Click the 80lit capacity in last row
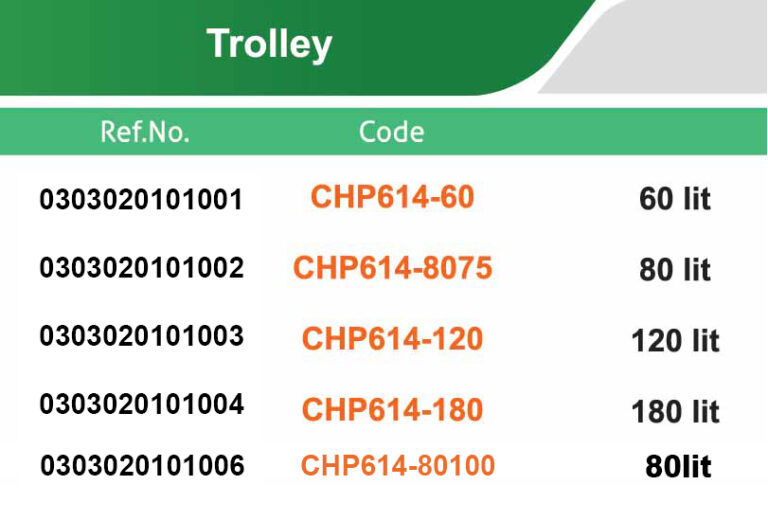The image size is (768, 521). point(678,467)
